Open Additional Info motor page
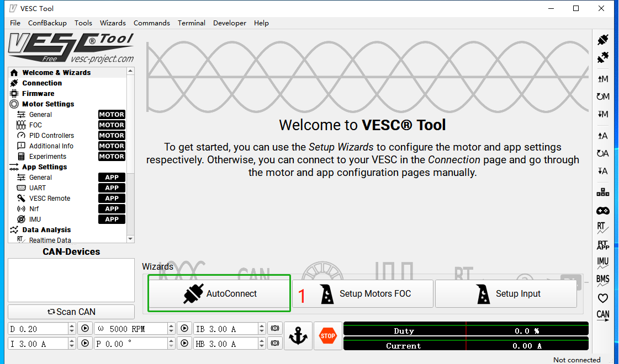This screenshot has height=364, width=619. pyautogui.click(x=67, y=146)
